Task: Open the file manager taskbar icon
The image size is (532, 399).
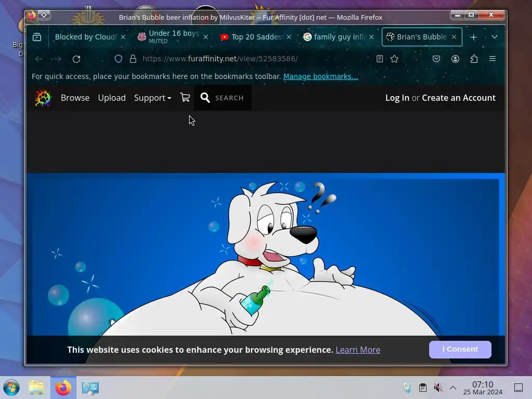Action: (36, 388)
